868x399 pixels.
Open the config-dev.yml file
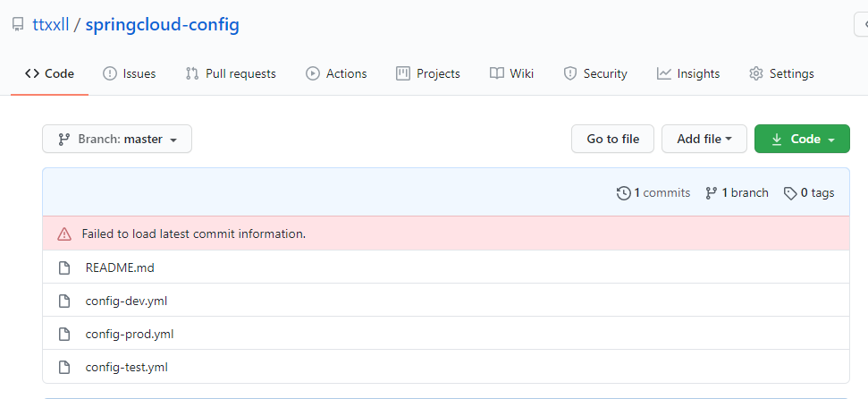[126, 301]
